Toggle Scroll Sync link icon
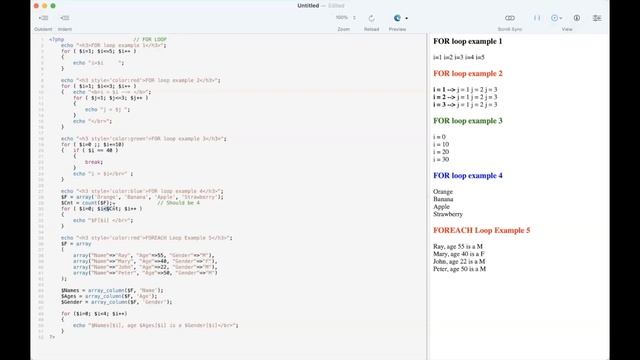 click(510, 18)
